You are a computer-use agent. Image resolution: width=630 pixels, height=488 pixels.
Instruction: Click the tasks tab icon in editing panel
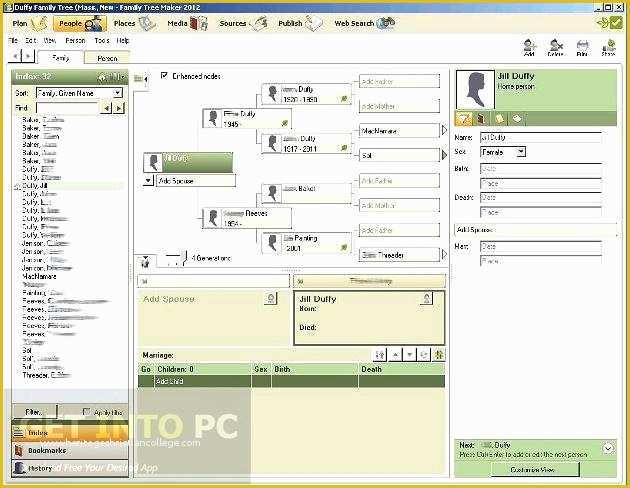[x=517, y=118]
